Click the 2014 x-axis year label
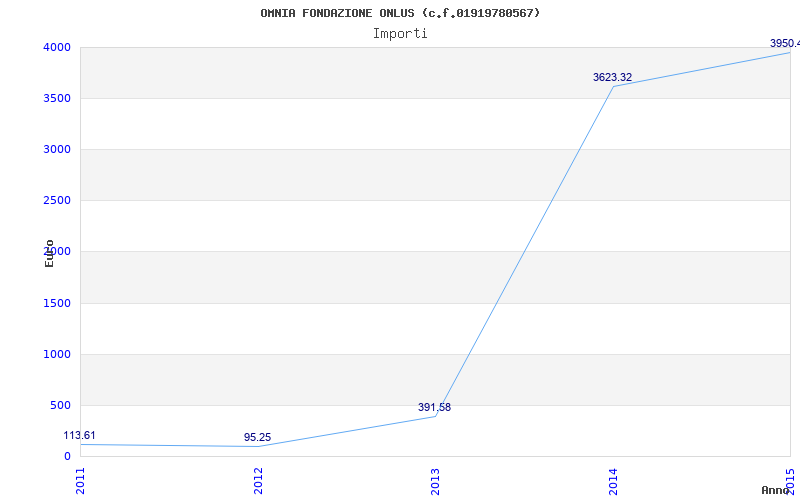 (613, 481)
